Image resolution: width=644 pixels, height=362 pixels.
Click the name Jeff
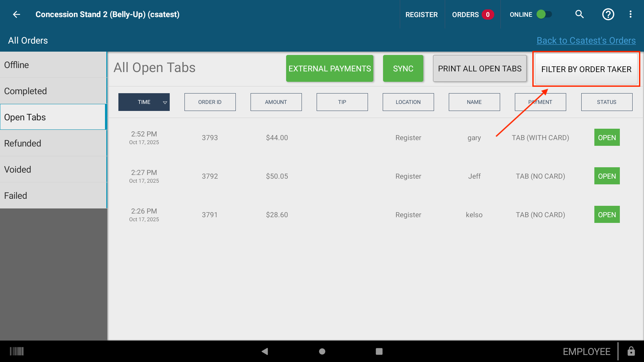pyautogui.click(x=474, y=176)
